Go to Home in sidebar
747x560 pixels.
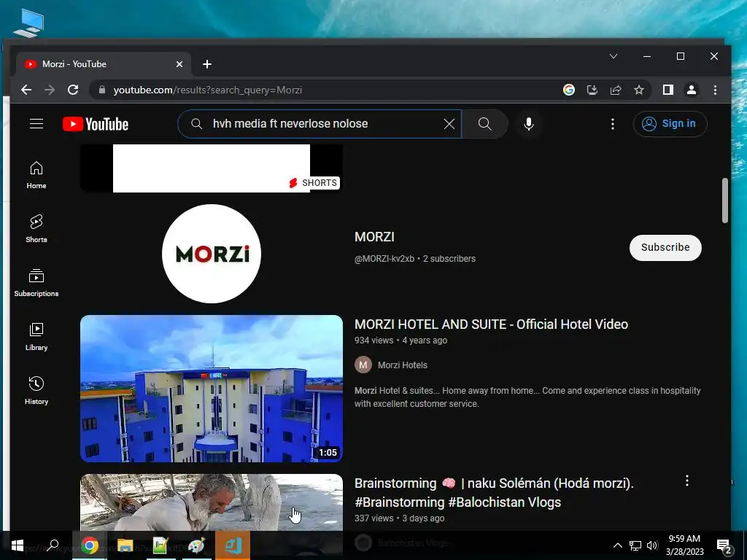click(x=36, y=175)
